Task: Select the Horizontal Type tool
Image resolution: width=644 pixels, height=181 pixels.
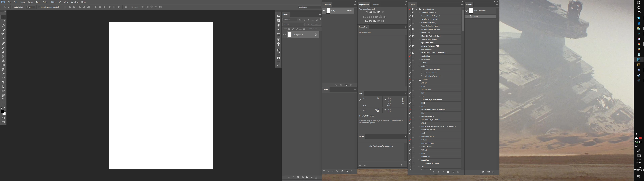Action: pos(3,82)
